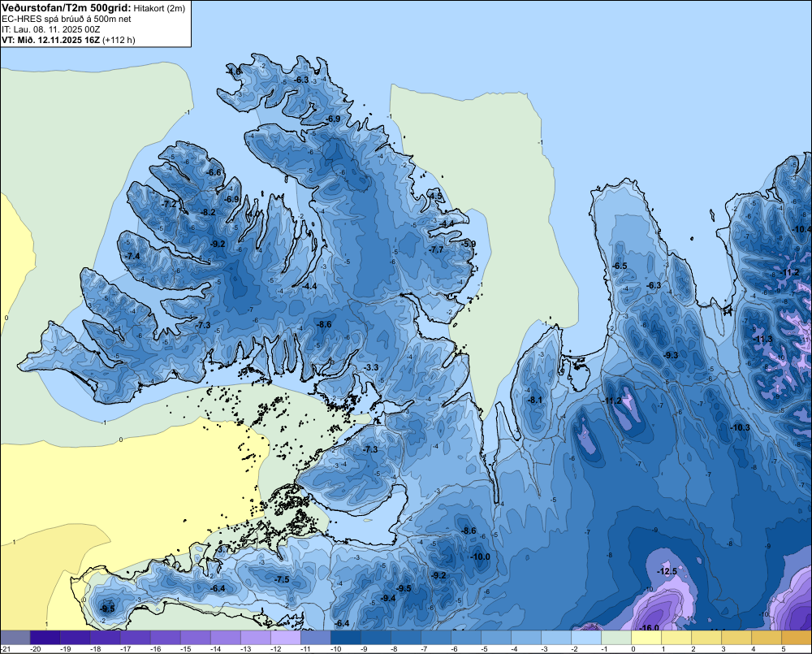812x654 pixels.
Task: Click the -4.5 temperature label on the map
Action: point(436,196)
